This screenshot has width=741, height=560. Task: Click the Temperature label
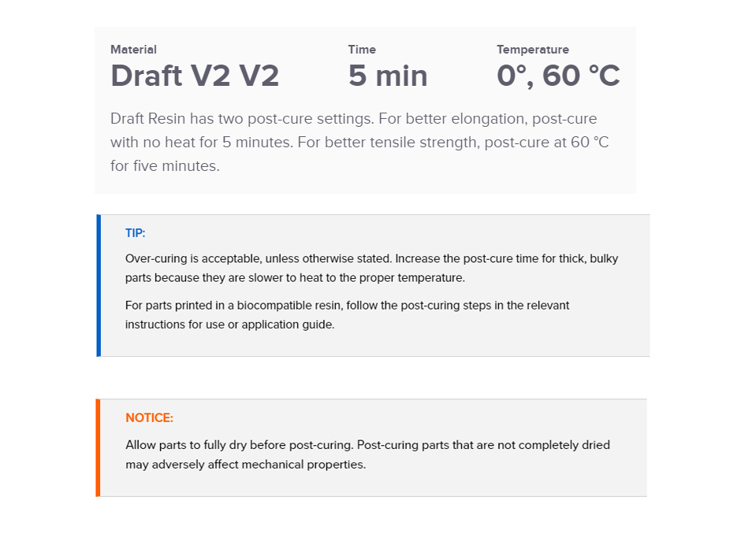tap(533, 50)
